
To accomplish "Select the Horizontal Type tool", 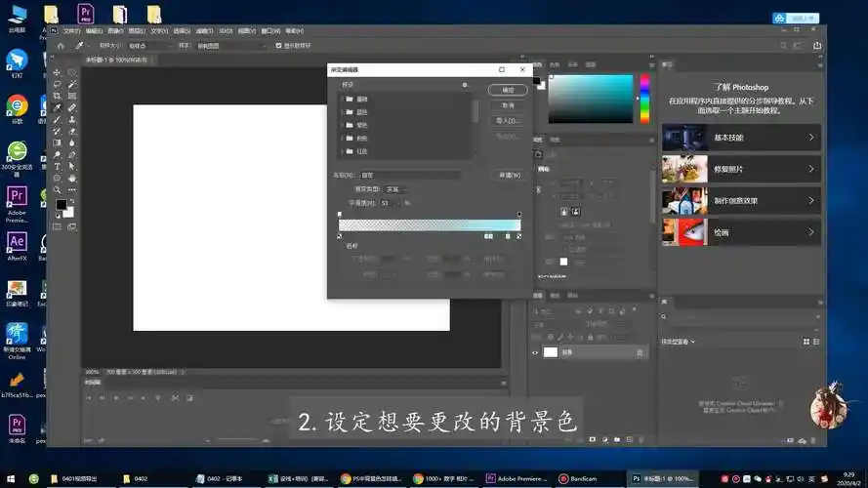I will pos(58,167).
